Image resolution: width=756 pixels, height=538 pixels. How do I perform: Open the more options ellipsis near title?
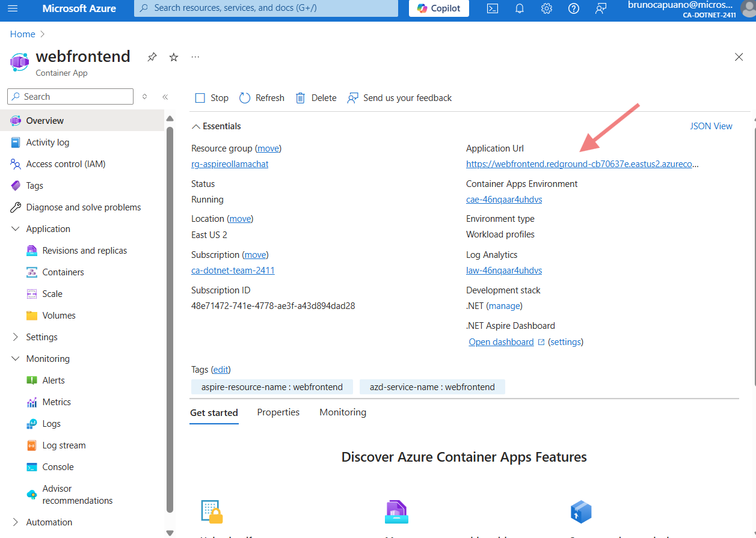tap(195, 57)
